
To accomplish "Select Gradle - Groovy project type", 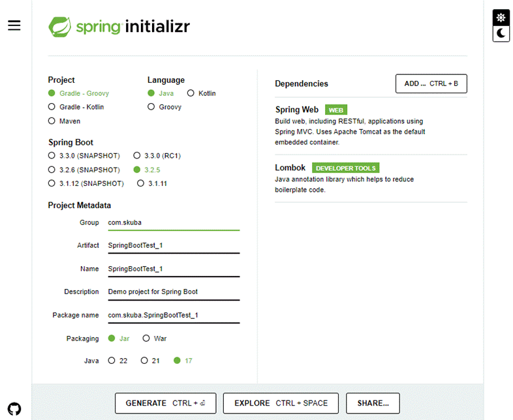I will click(78, 93).
